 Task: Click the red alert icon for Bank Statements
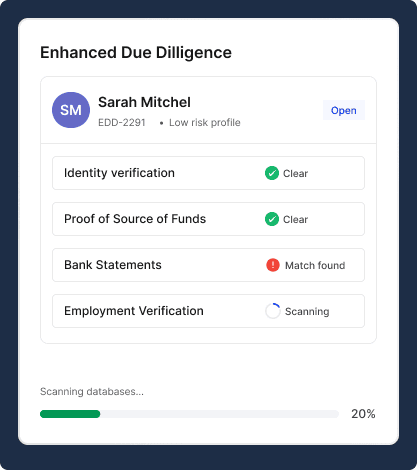(273, 265)
